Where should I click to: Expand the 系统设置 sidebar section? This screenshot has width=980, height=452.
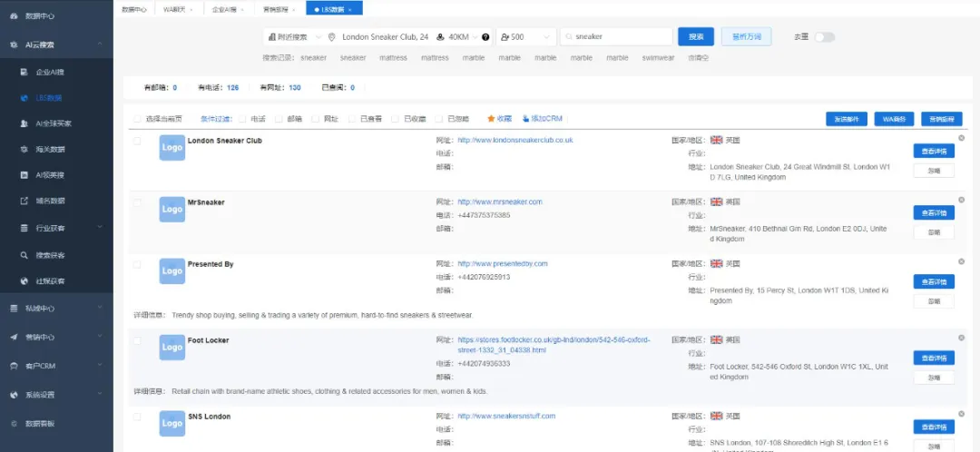click(x=100, y=395)
